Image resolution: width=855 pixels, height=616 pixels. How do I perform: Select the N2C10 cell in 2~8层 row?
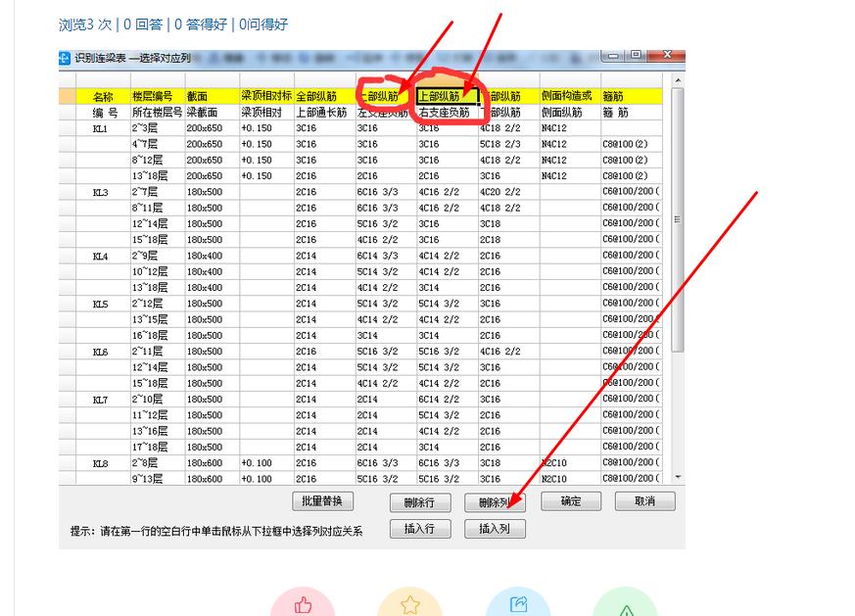pos(570,463)
